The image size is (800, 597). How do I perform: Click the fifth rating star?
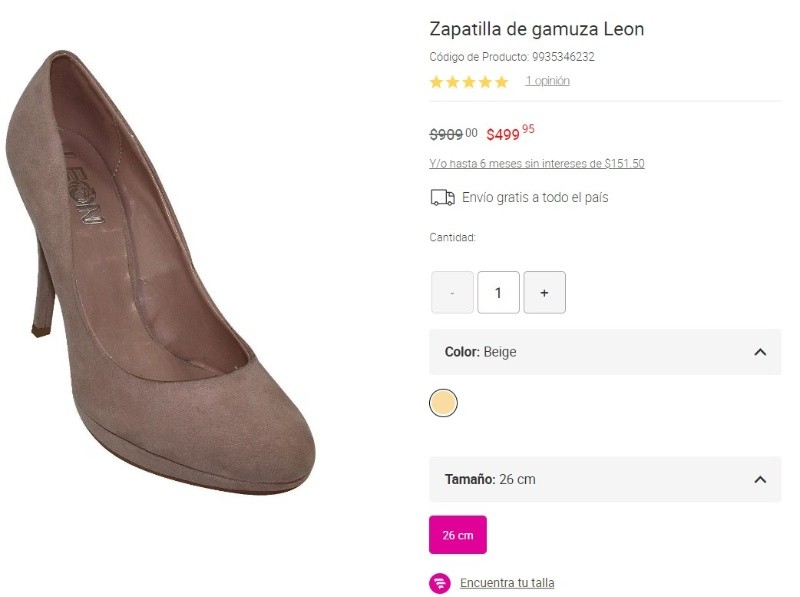[501, 82]
